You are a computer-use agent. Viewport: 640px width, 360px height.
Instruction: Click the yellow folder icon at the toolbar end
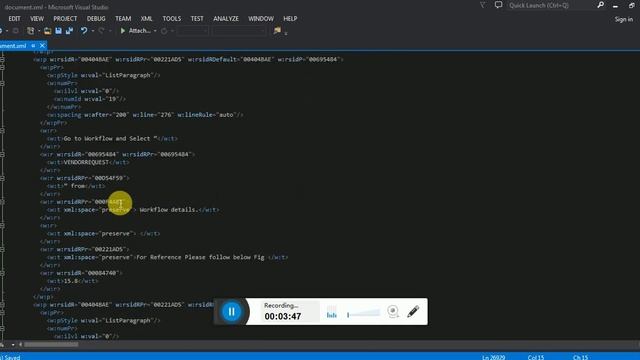(278, 31)
